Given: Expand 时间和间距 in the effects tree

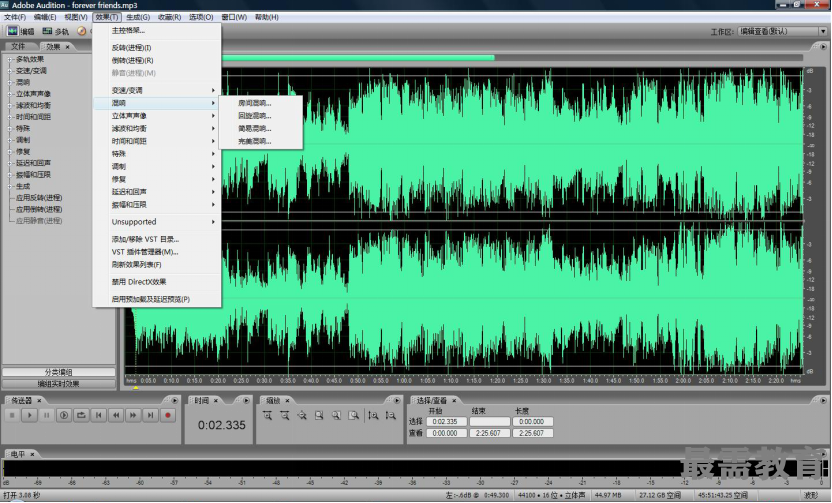Looking at the screenshot, I should pyautogui.click(x=10, y=117).
